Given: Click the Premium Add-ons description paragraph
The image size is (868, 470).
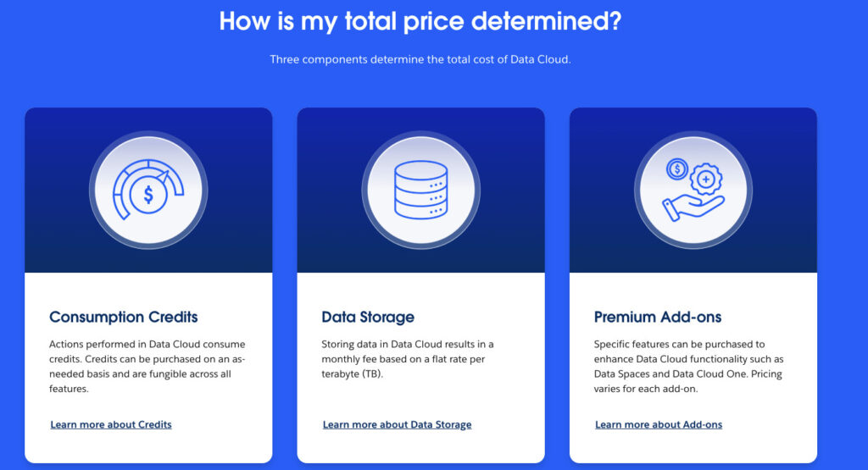Looking at the screenshot, I should click(688, 367).
